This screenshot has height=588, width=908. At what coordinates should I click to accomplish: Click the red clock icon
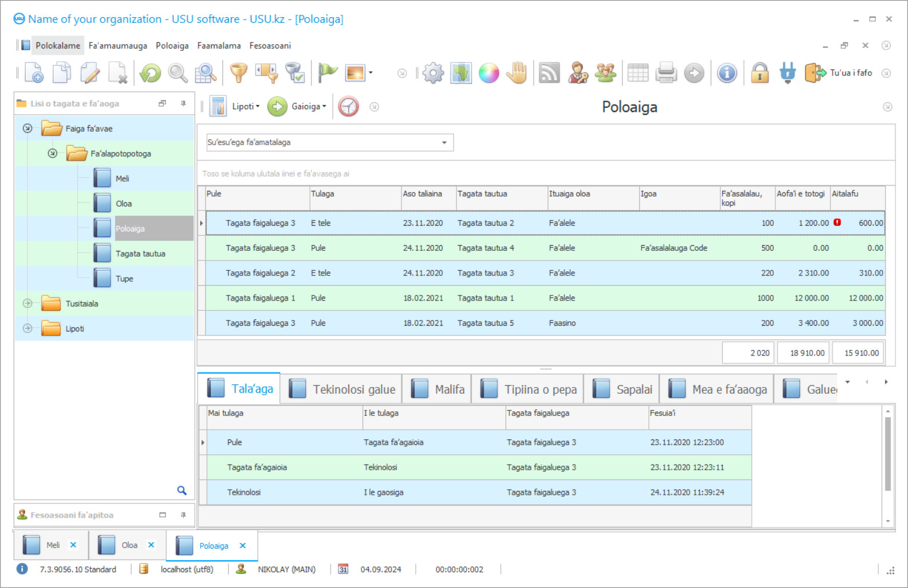[348, 106]
